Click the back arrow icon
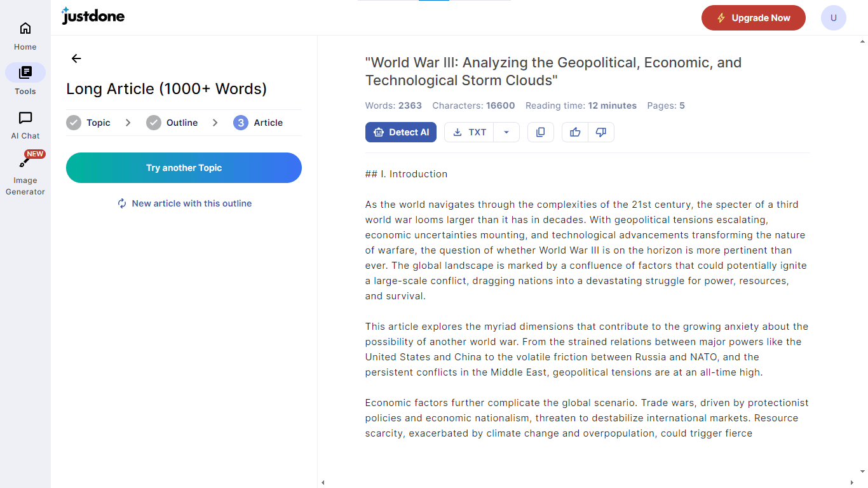Image resolution: width=868 pixels, height=488 pixels. click(76, 58)
